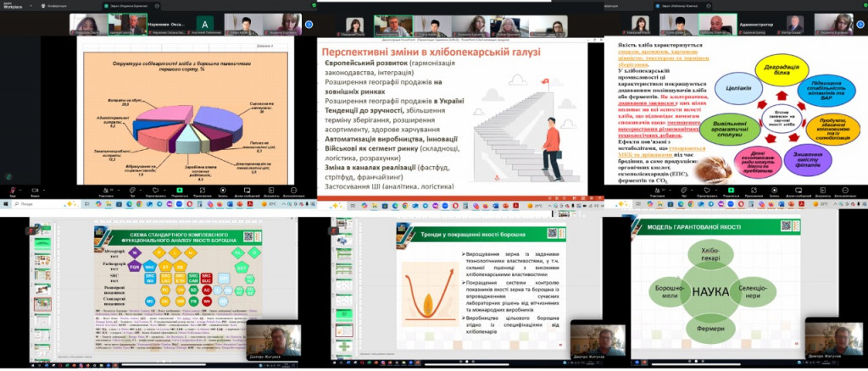Select participant tile with letter A avatar
868x371 pixels.
(x=204, y=22)
